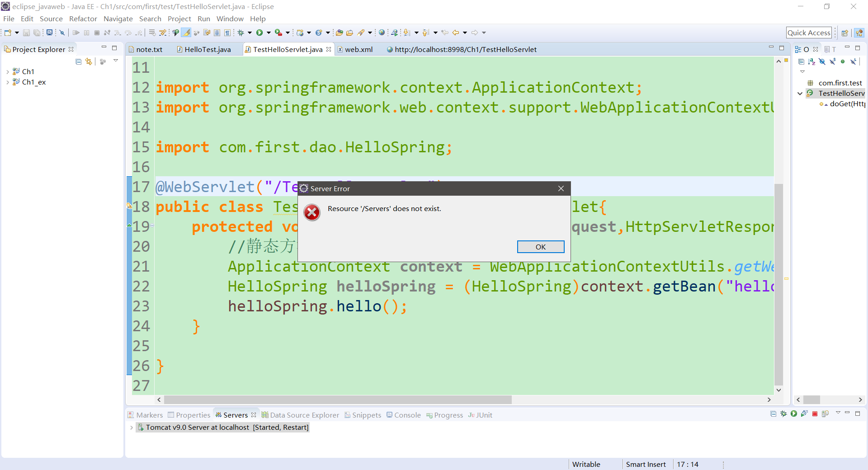Save the current file using toolbar icon

tap(26, 33)
